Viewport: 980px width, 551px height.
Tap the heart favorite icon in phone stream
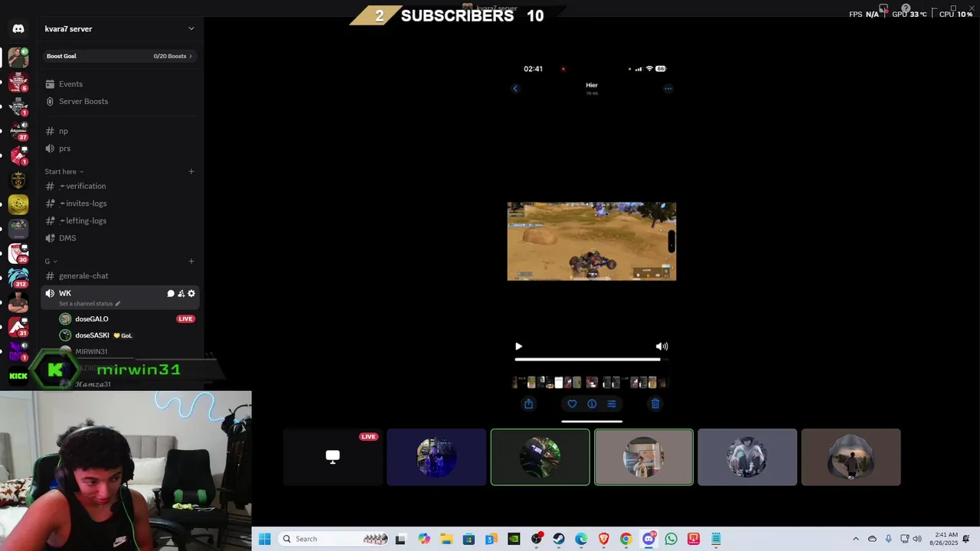(572, 404)
